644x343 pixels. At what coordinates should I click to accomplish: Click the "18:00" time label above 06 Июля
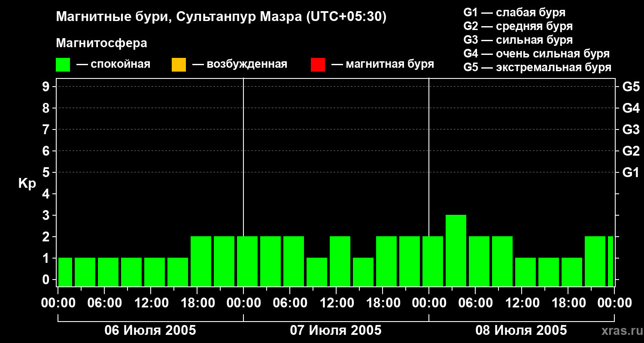(x=197, y=303)
